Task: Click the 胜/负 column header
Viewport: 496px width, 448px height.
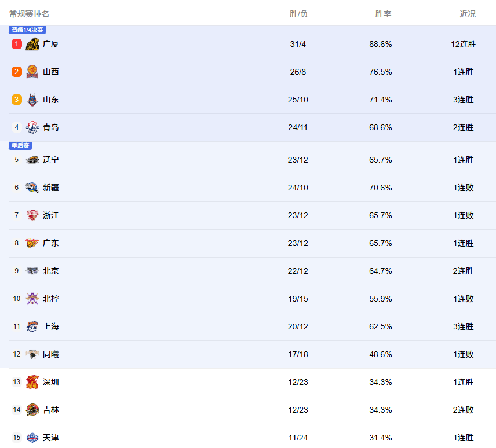Action: pyautogui.click(x=298, y=14)
